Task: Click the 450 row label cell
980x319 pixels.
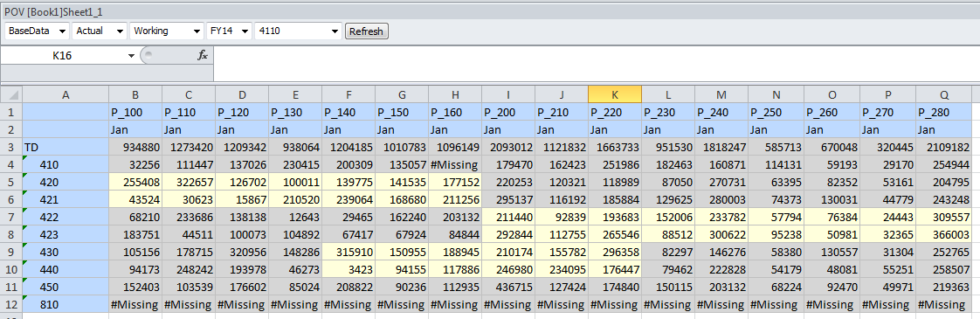Action: point(66,287)
